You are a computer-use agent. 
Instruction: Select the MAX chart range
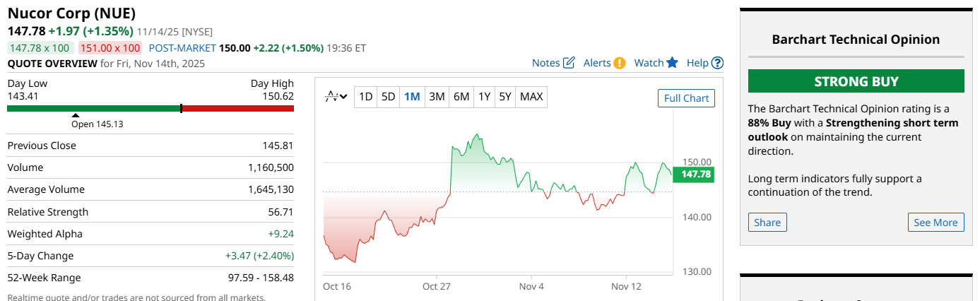[x=531, y=97]
